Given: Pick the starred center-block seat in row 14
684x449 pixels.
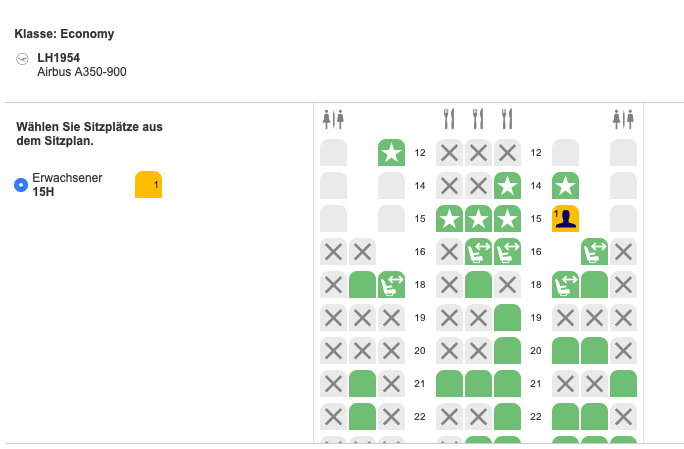Looking at the screenshot, I should click(x=507, y=186).
